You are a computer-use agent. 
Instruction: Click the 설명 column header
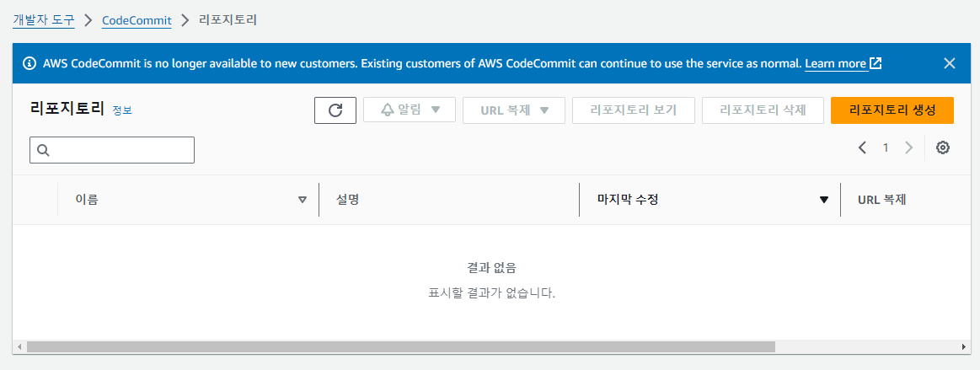coord(347,200)
